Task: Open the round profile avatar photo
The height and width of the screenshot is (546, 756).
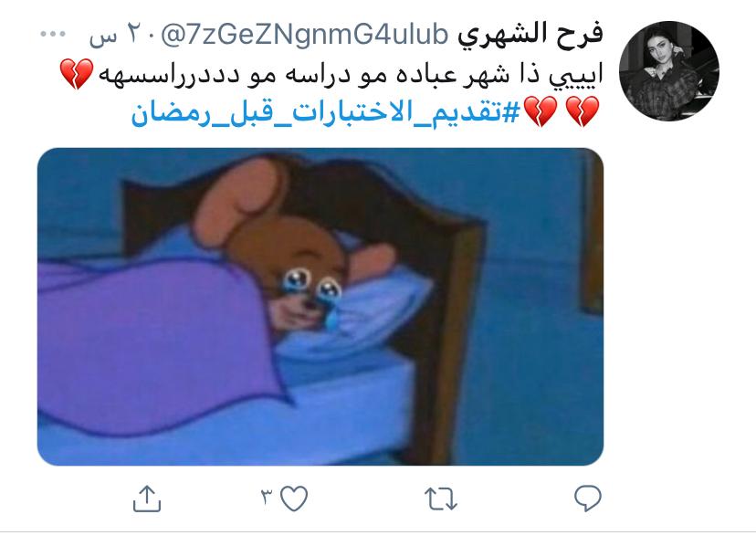Action: [669, 71]
